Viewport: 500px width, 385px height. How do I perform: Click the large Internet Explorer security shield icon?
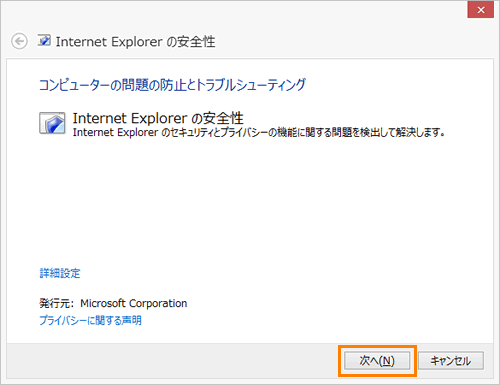click(x=52, y=123)
